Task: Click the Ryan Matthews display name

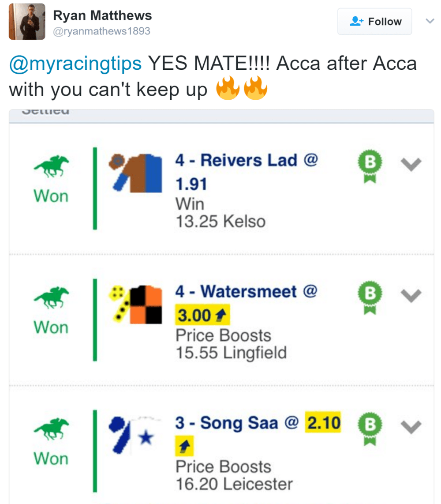Action: click(x=102, y=16)
